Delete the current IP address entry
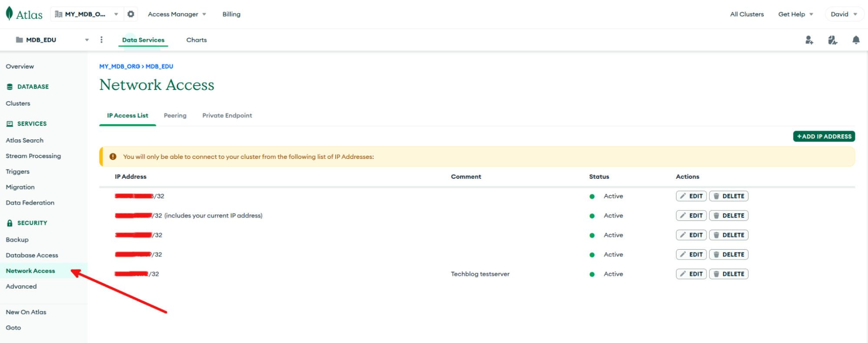The height and width of the screenshot is (343, 868). coord(729,216)
